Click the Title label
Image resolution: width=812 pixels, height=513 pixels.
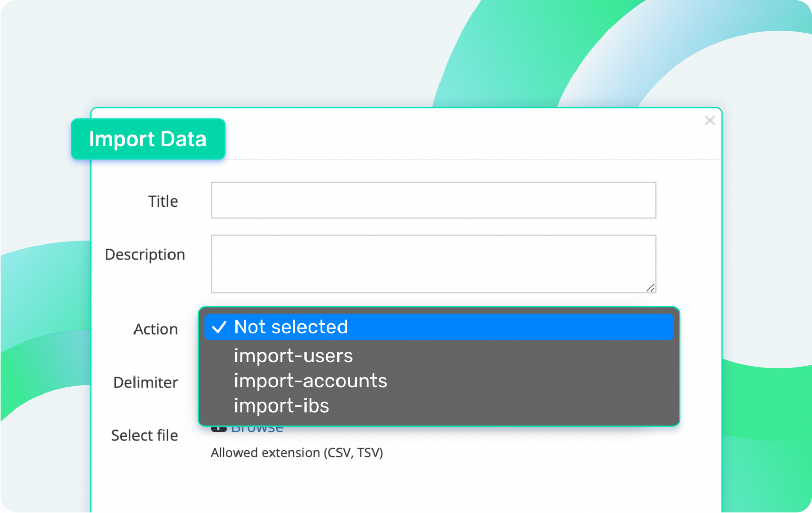pos(163,201)
